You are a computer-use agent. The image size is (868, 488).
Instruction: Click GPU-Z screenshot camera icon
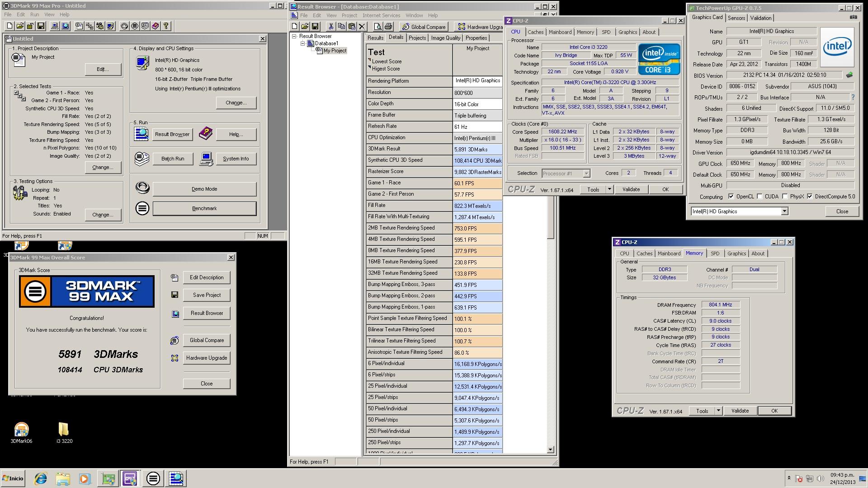[x=853, y=17]
